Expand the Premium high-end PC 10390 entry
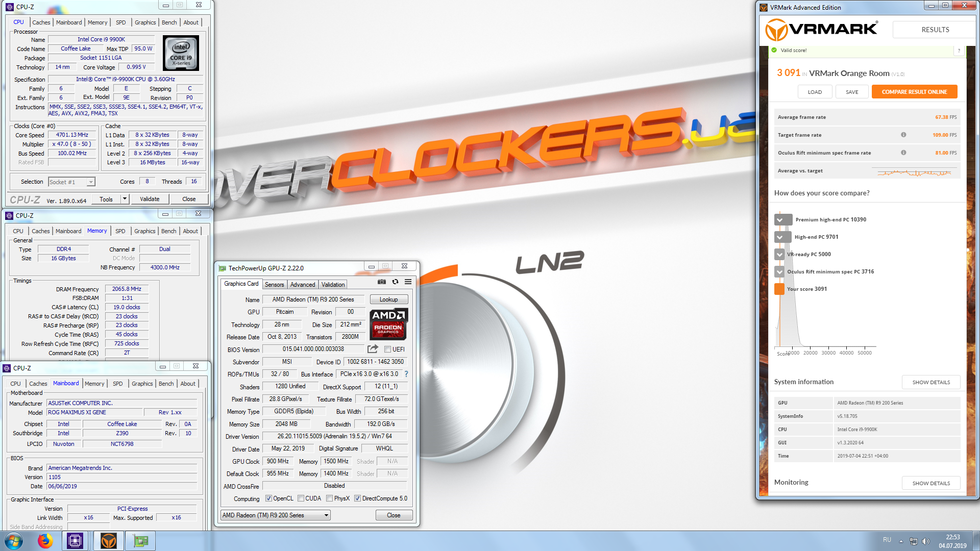Screen dimensions: 980x551 point(783,220)
